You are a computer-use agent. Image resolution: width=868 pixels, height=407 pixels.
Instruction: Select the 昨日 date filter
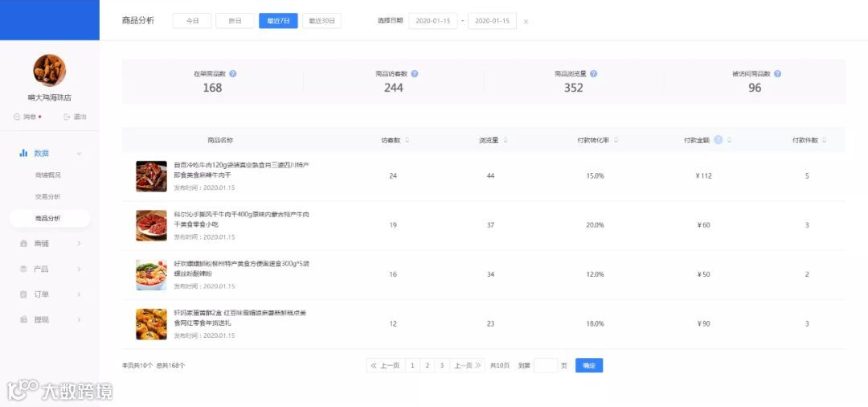[x=235, y=21]
